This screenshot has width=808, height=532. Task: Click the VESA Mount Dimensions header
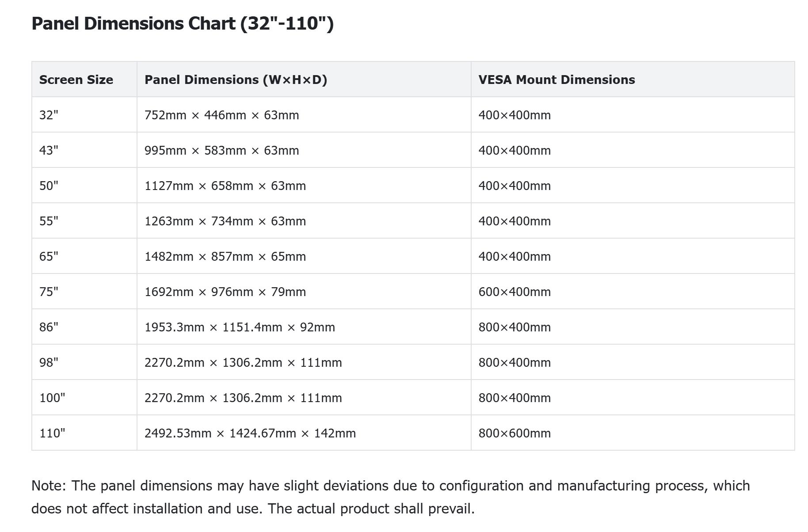coord(556,80)
